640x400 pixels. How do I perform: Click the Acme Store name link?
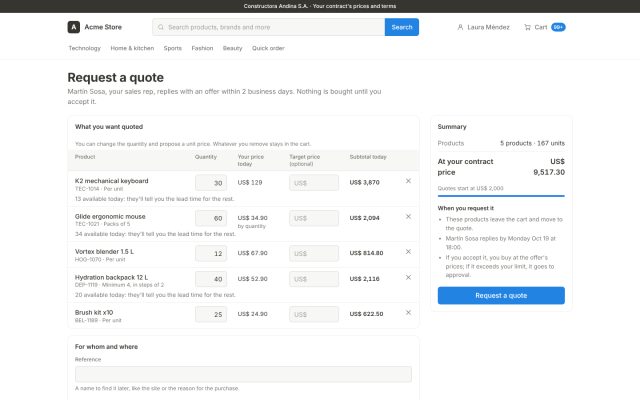[x=103, y=27]
